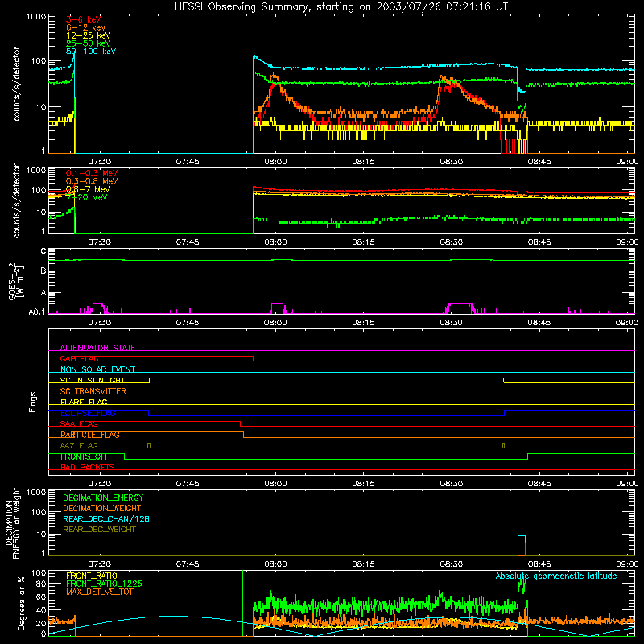Click the Absolute geomagnetic latitude label
This screenshot has width=644, height=644.
[x=556, y=576]
